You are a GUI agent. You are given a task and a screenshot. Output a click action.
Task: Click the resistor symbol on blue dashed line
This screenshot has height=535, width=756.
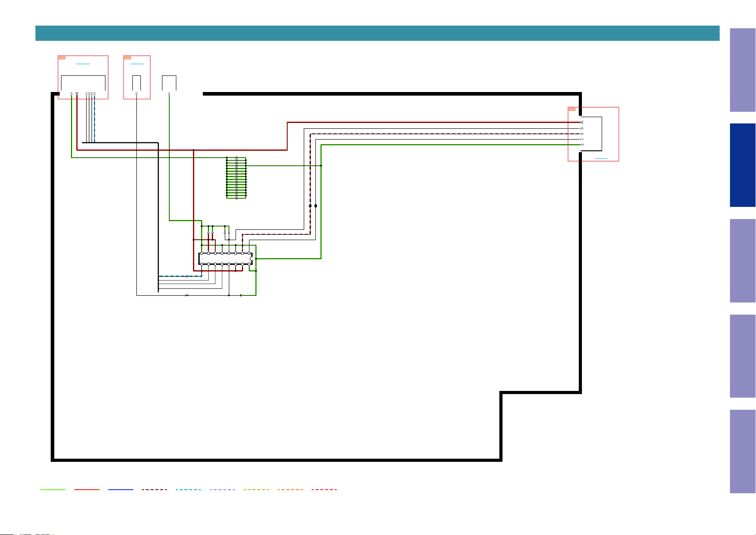pyautogui.click(x=187, y=276)
